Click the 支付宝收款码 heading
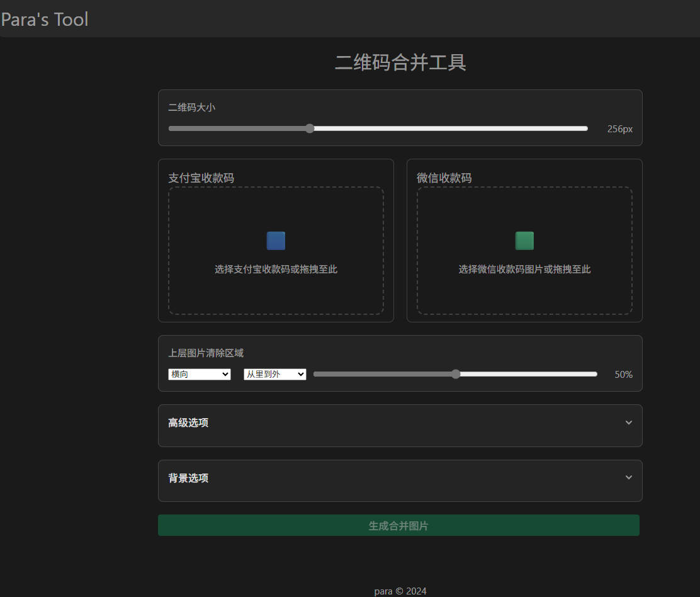Screen dimensions: 700x597 click(201, 178)
